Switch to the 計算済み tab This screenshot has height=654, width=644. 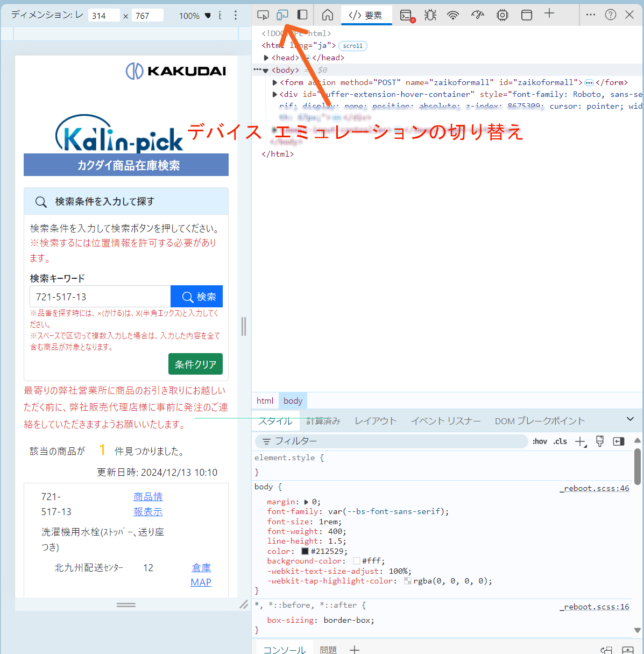(x=323, y=421)
